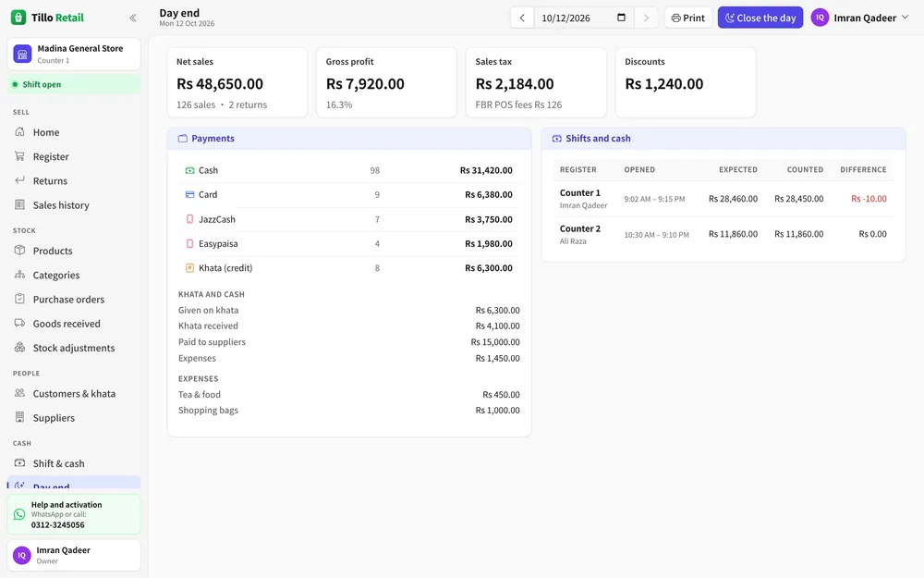
Task: Click the Register cart icon in sidebar
Action: tap(19, 156)
